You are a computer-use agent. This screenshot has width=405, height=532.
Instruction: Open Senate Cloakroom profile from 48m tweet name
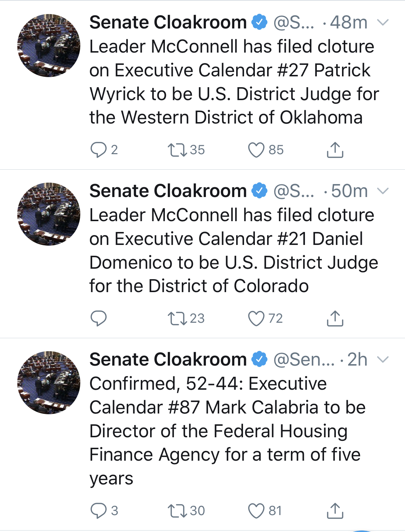coord(168,23)
